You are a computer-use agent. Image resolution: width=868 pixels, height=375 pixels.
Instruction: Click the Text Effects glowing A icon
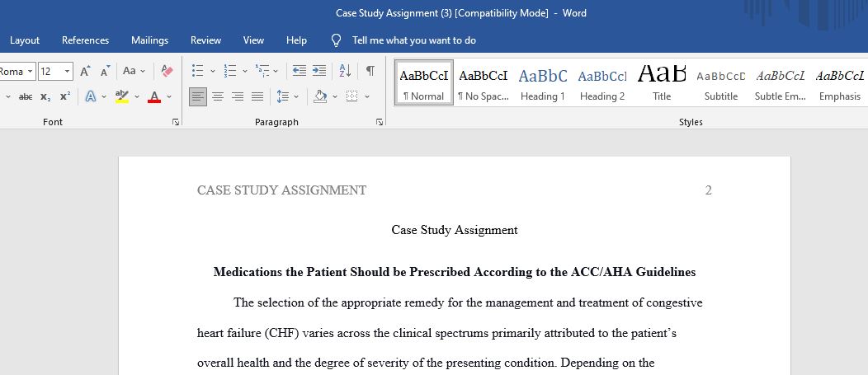point(91,96)
